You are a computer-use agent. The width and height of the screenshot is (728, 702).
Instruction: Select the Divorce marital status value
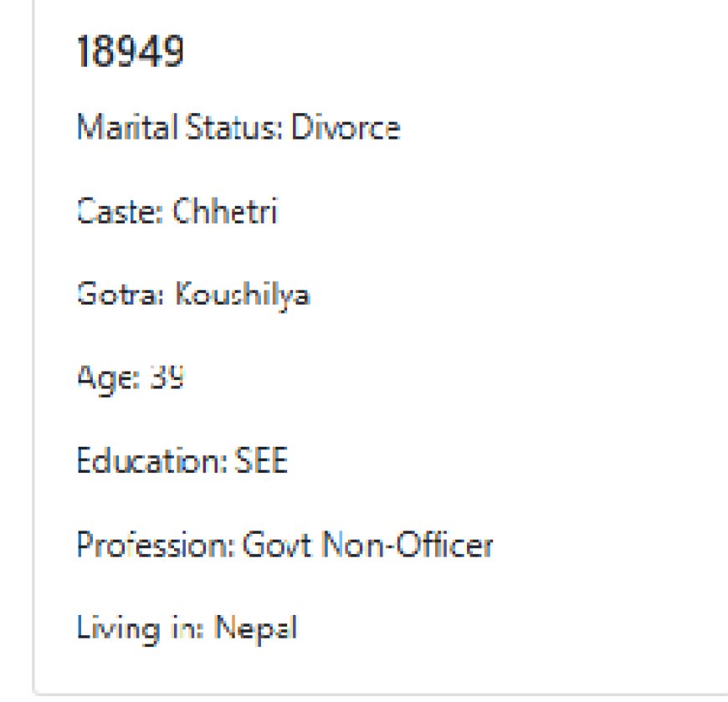pyautogui.click(x=346, y=126)
